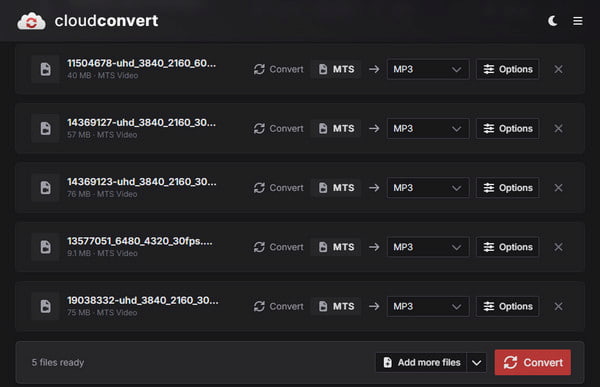The height and width of the screenshot is (387, 600).
Task: Click the '75 MB · MTS Video' label
Action: [x=102, y=313]
